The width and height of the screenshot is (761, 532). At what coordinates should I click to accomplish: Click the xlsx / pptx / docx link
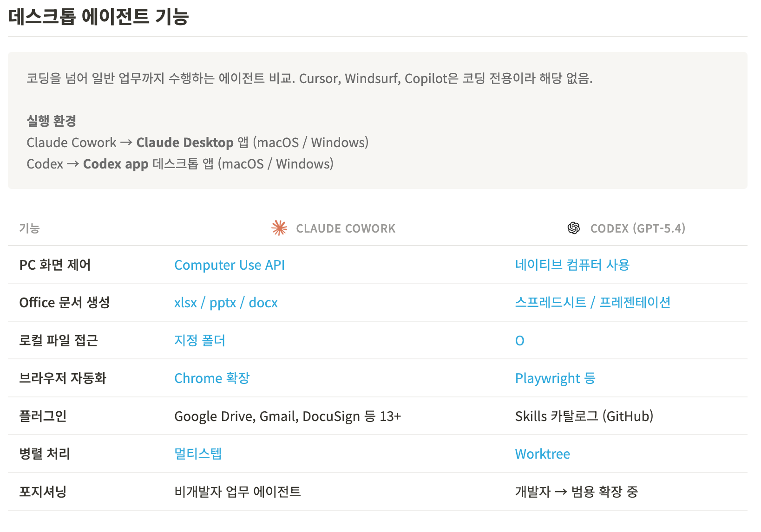pyautogui.click(x=226, y=303)
